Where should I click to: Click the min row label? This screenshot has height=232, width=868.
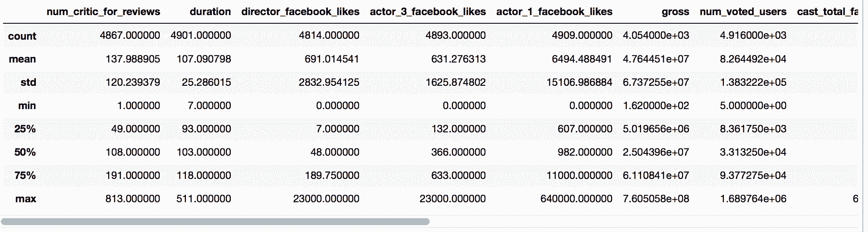point(27,106)
